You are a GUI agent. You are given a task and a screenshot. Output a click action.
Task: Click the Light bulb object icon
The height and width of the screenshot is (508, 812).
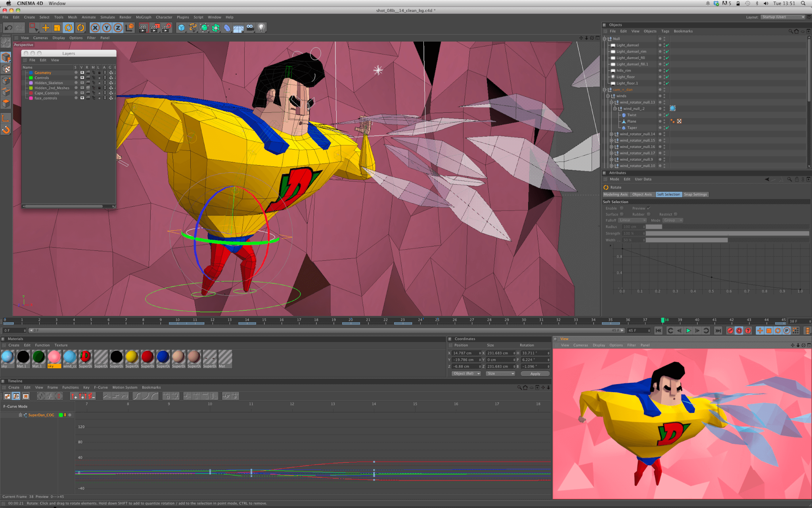261,27
